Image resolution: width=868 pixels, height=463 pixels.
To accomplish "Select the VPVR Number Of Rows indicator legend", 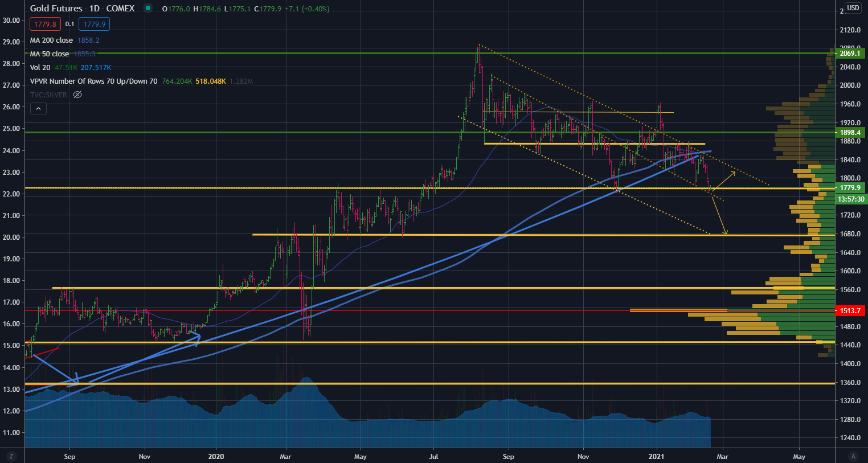I will (x=93, y=81).
